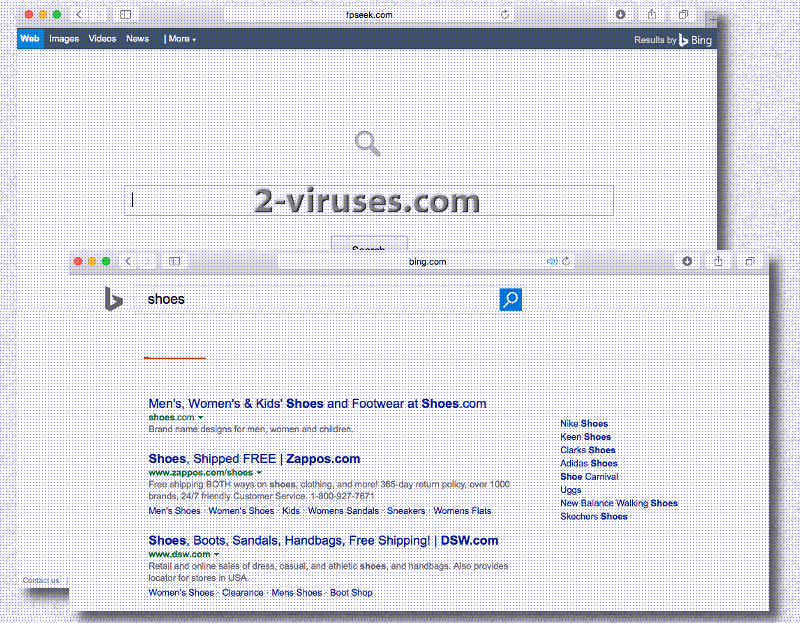800x623 pixels.
Task: Click the 'www.zappos.com/shoes' green URL text
Action: [201, 472]
